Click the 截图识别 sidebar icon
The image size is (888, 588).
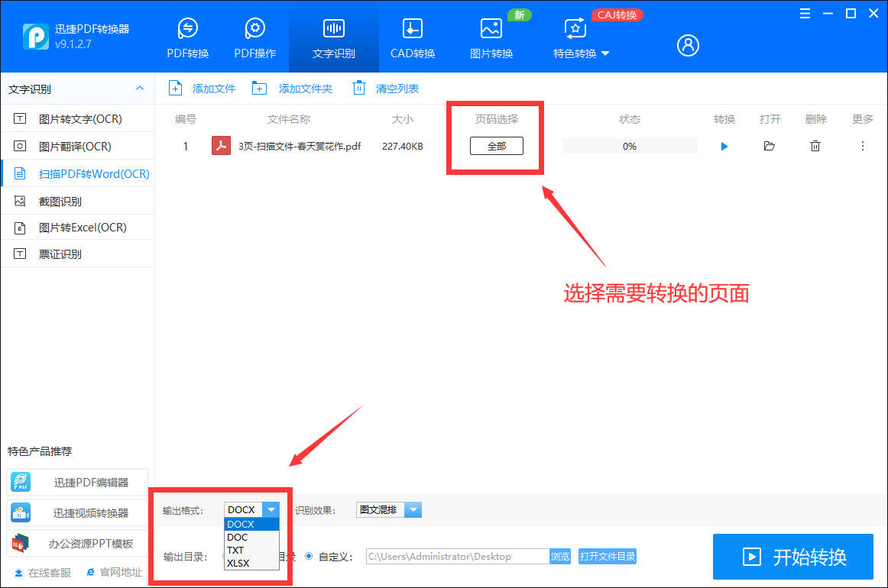click(x=20, y=201)
